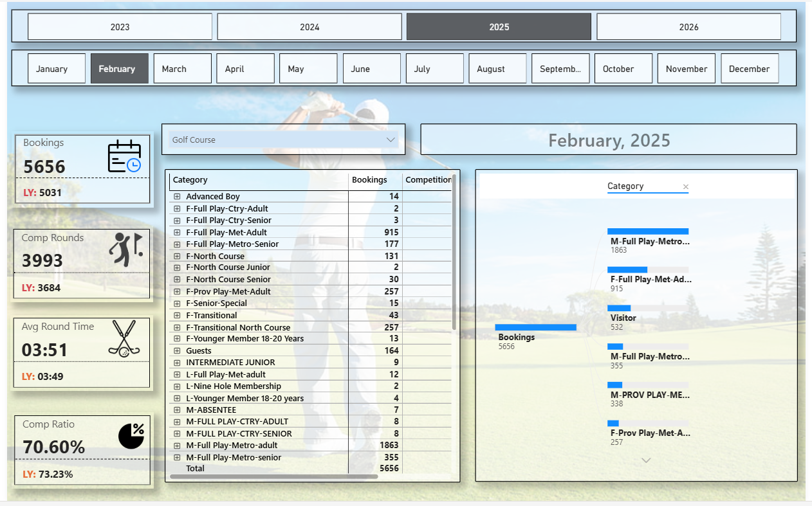Select the 2026 year slicer
Viewport: 812px width, 506px height.
(x=688, y=27)
